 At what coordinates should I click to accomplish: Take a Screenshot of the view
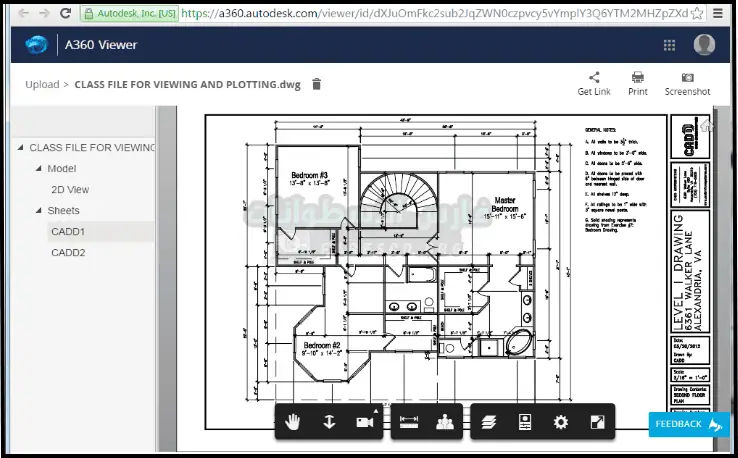[687, 84]
